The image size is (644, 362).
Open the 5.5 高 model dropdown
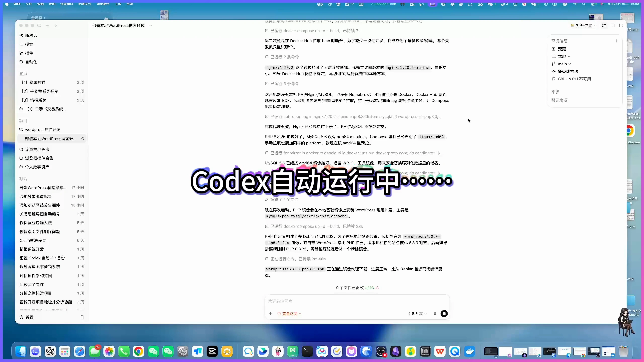[x=417, y=314]
